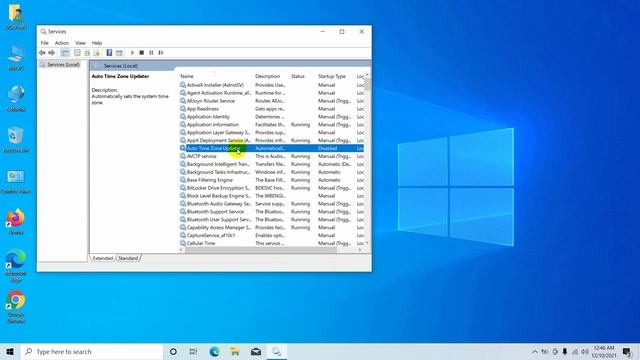Select the Application Information service
This screenshot has height=360, width=640.
271,124
